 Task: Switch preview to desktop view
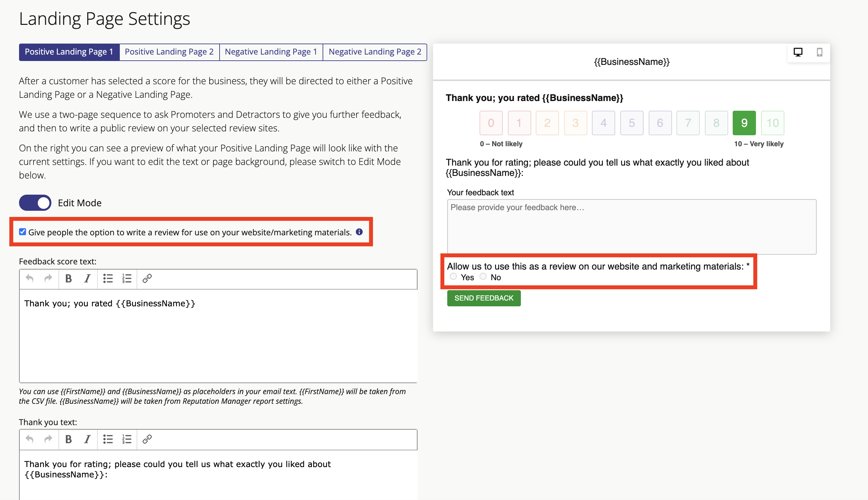point(798,52)
